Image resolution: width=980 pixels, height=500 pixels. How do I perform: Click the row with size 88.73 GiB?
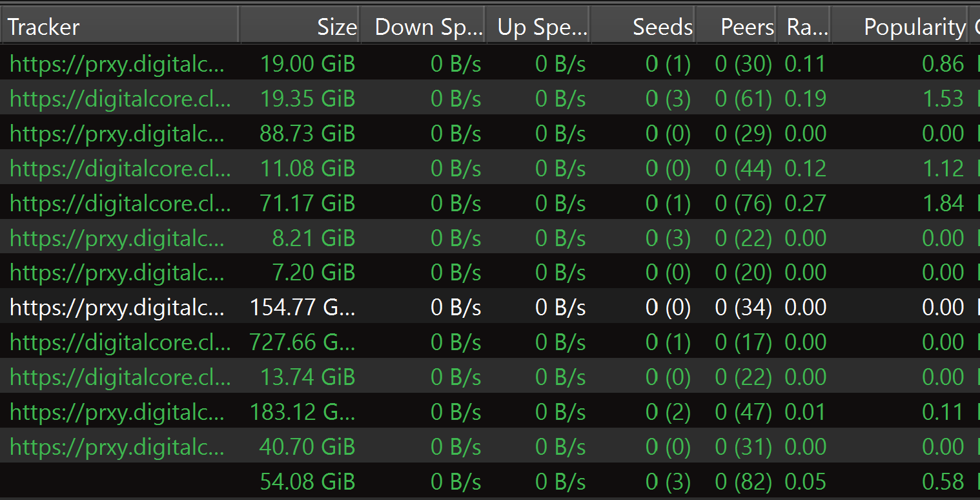[307, 134]
